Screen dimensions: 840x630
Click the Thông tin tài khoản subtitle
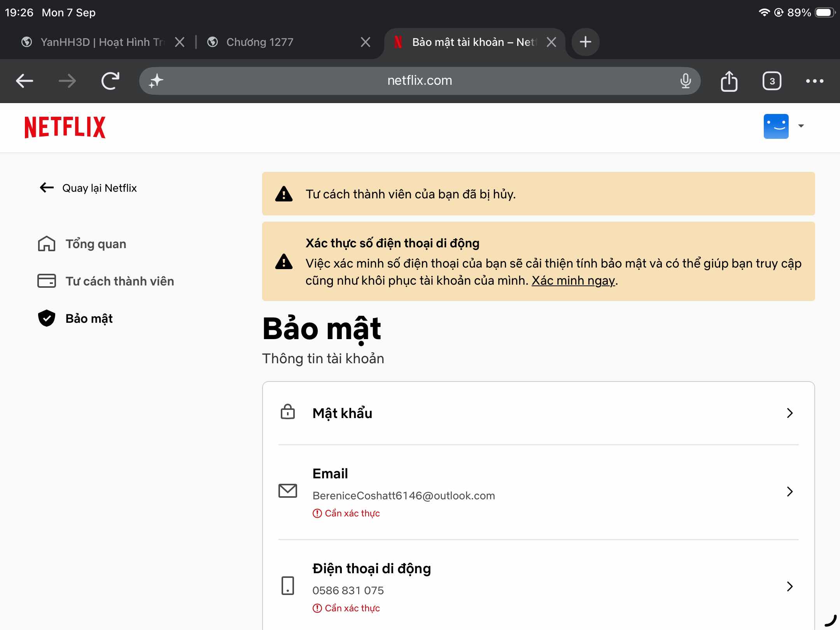(323, 358)
